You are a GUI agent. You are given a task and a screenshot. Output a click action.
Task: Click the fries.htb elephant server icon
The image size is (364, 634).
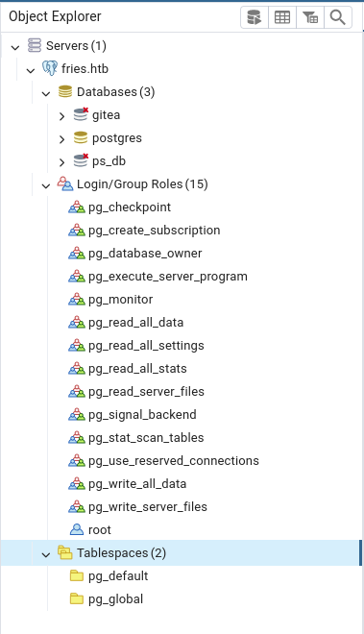(50, 69)
